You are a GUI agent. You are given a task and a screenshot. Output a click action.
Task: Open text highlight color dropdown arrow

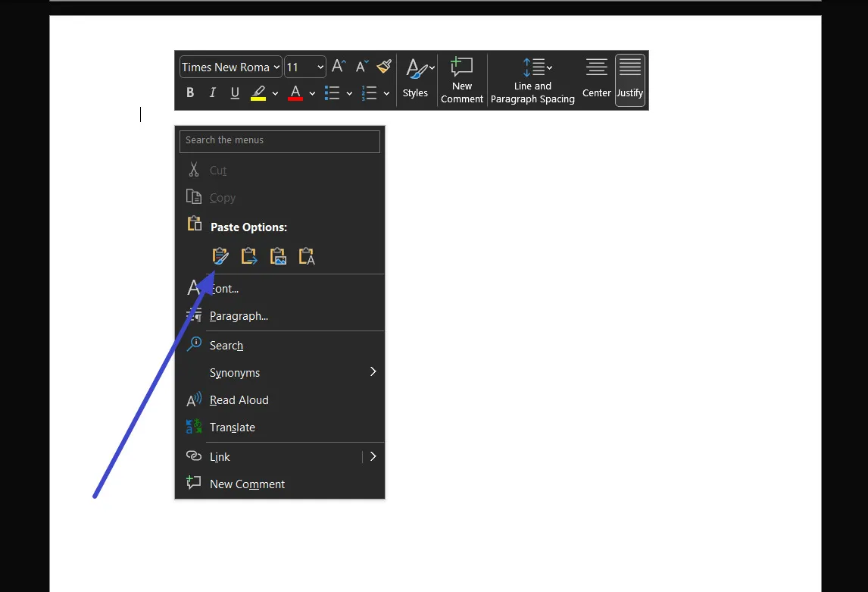tap(275, 93)
